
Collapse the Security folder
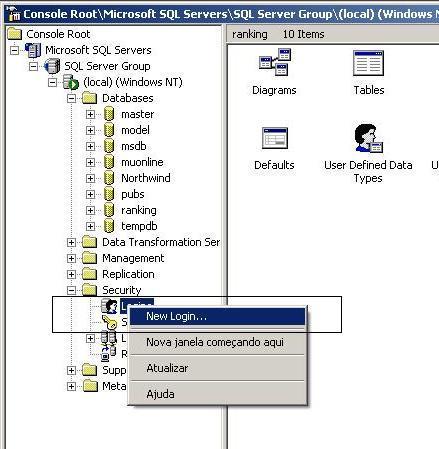[x=71, y=290]
